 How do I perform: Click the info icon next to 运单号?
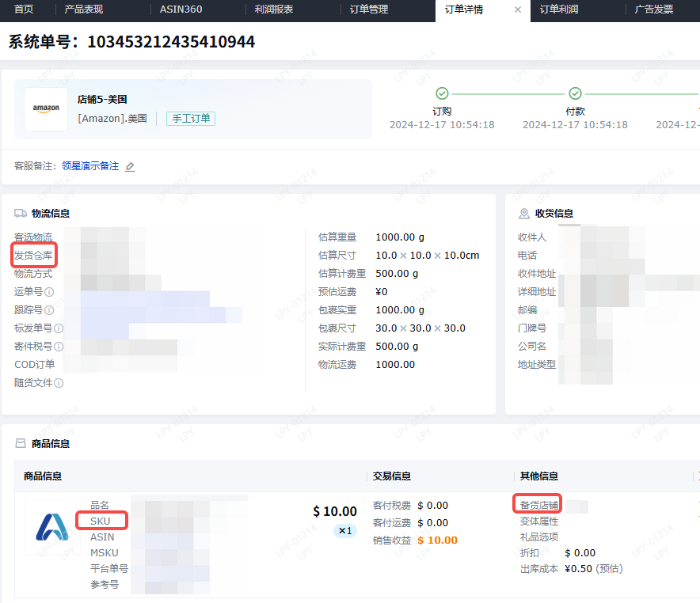pos(49,292)
